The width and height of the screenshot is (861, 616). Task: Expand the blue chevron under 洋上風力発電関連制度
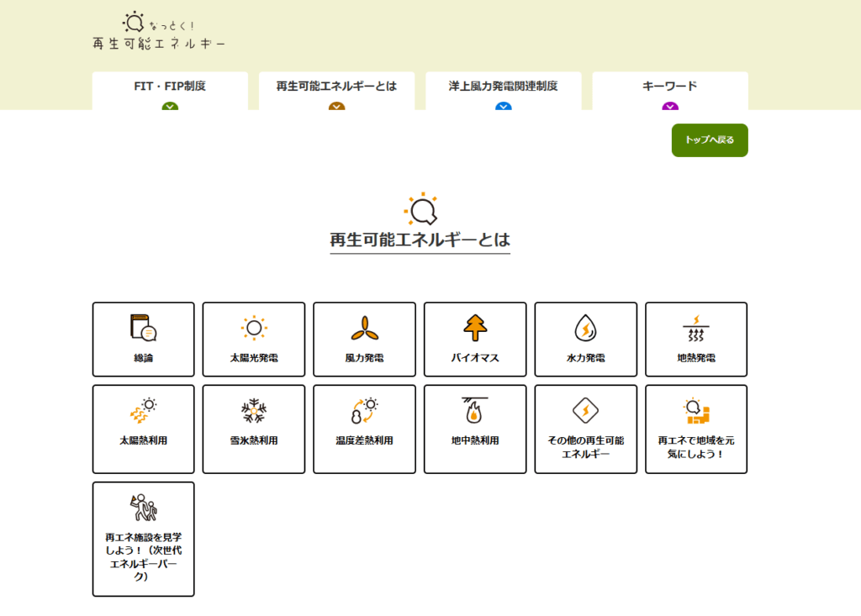click(503, 107)
